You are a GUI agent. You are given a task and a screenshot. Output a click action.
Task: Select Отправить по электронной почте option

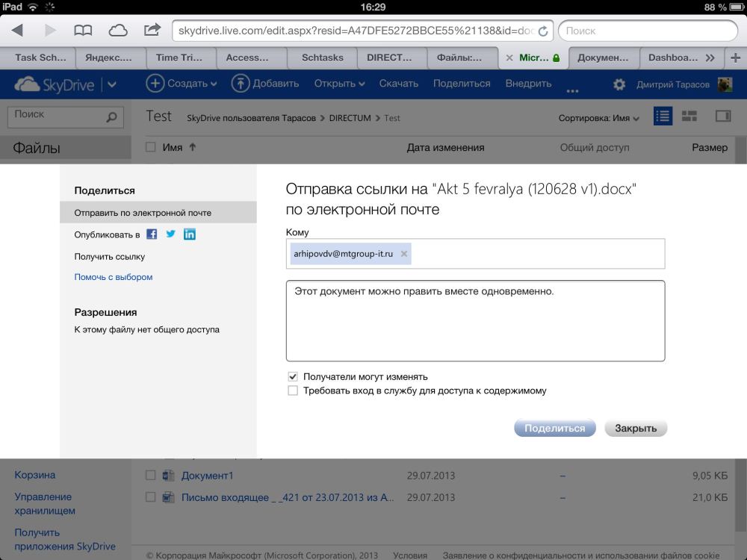tap(158, 212)
